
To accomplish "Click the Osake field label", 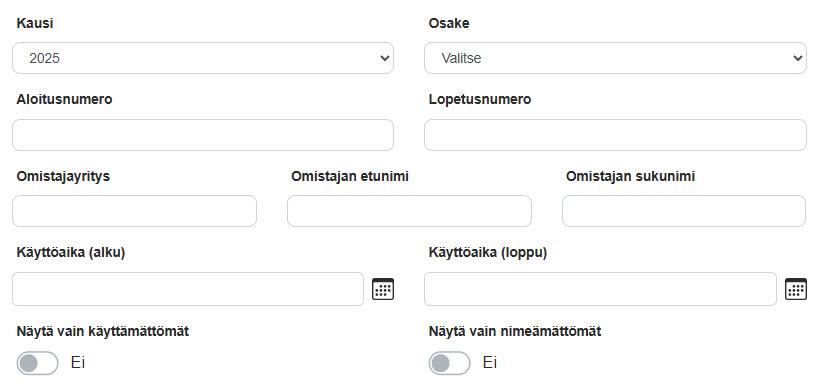I will tap(449, 24).
